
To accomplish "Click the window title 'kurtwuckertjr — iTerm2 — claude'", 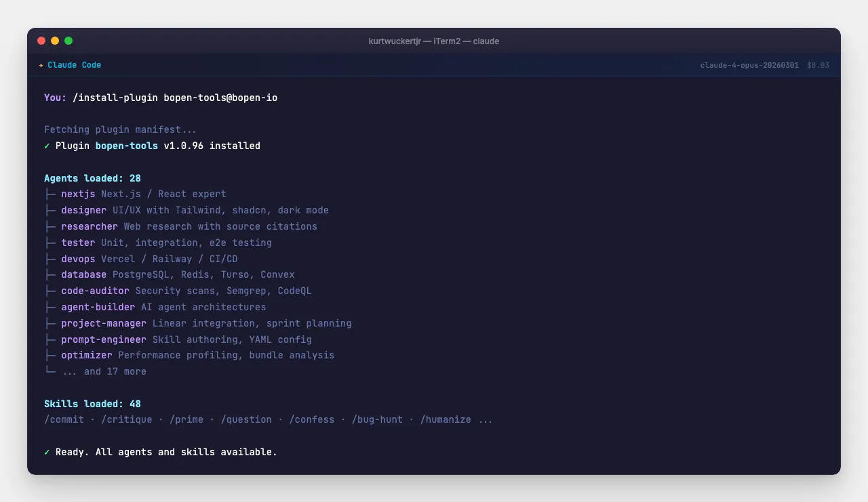I will point(434,41).
